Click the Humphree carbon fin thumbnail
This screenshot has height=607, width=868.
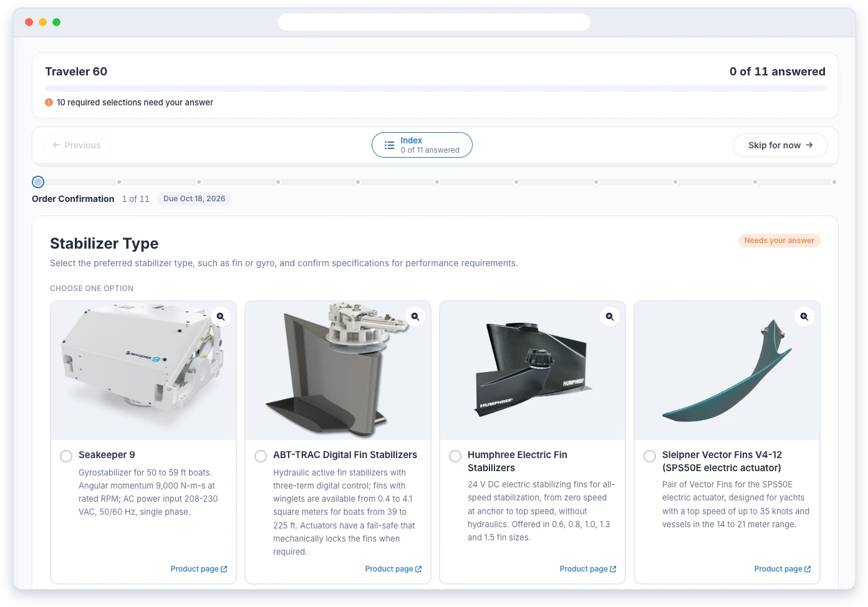tap(533, 371)
